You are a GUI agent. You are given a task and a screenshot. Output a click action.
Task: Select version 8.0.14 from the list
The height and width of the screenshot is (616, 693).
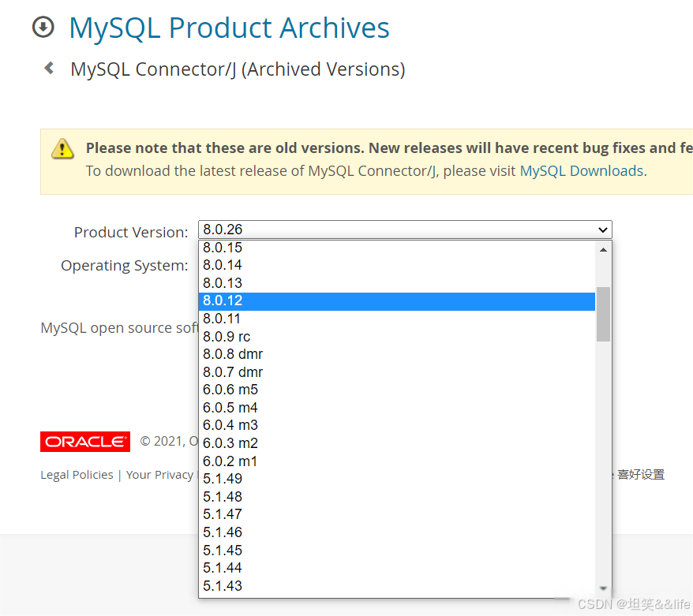pyautogui.click(x=397, y=265)
